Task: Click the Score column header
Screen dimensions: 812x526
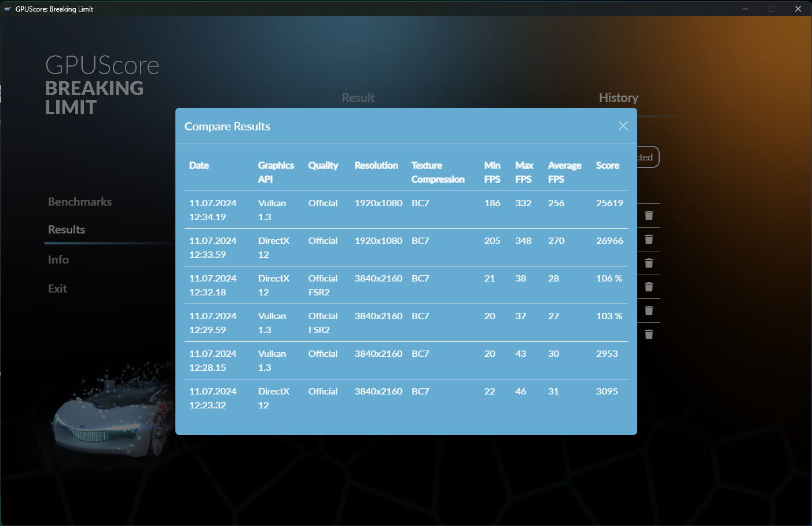Action: [608, 166]
